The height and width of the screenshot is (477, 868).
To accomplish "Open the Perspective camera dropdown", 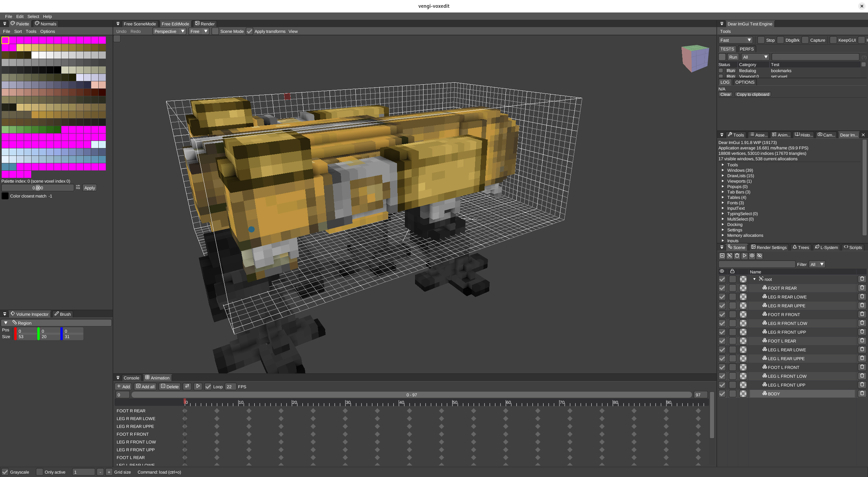I will (x=169, y=31).
